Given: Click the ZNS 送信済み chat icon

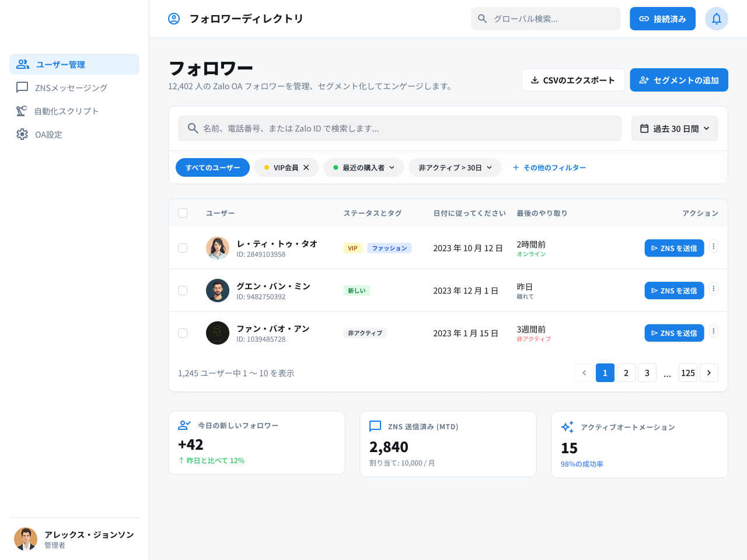Looking at the screenshot, I should (x=375, y=426).
